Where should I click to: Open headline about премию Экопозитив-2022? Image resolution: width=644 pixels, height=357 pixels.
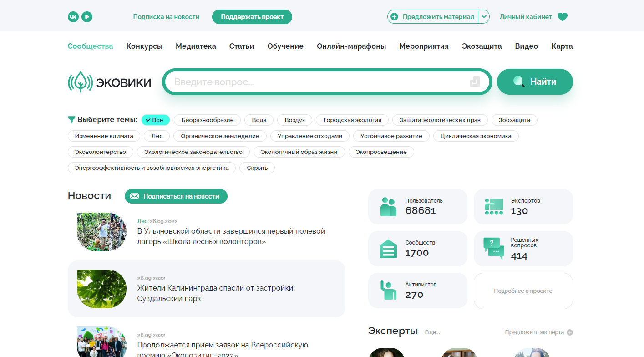point(223,350)
